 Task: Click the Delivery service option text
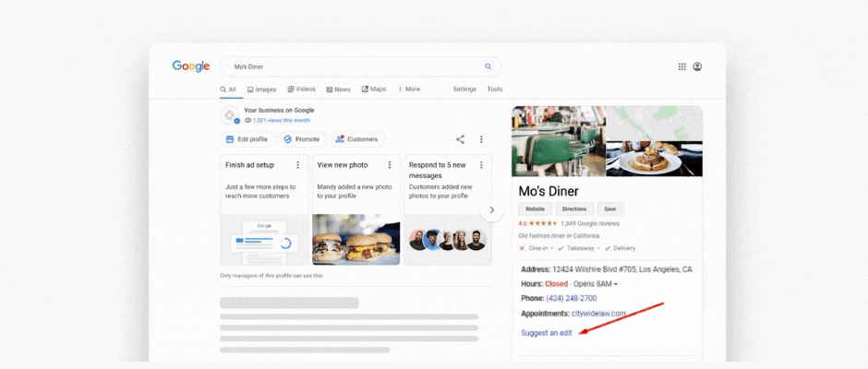624,248
